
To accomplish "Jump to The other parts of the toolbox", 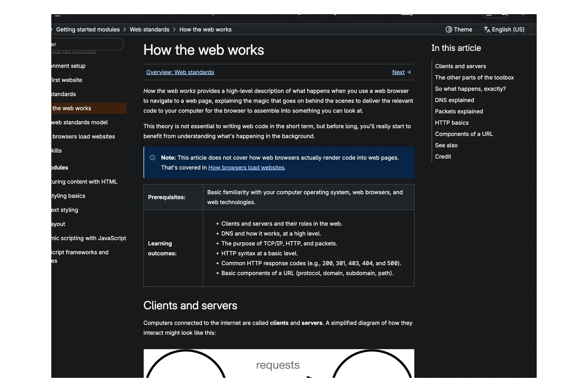I will coord(474,77).
